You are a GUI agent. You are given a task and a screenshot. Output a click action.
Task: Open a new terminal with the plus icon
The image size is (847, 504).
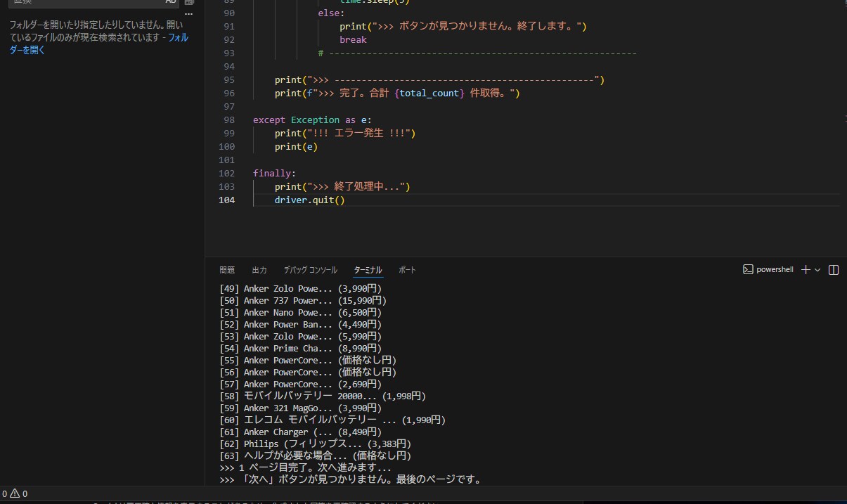pos(806,270)
